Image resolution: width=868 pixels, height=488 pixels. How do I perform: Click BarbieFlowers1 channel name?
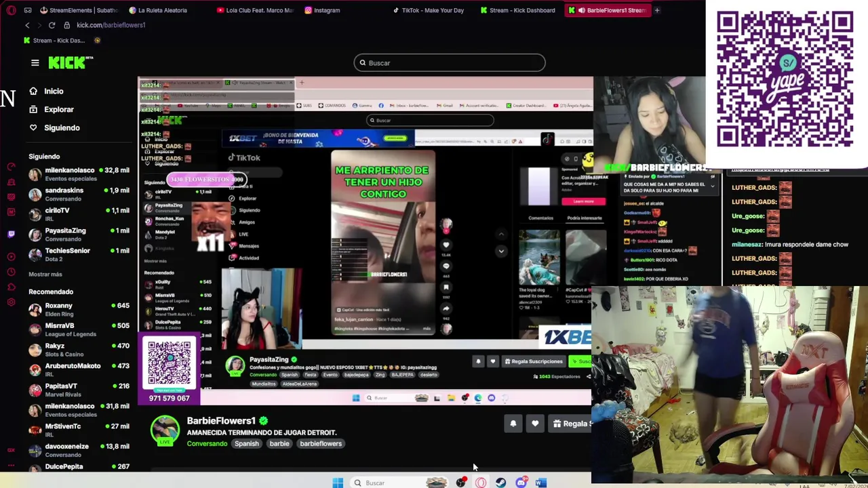point(221,421)
